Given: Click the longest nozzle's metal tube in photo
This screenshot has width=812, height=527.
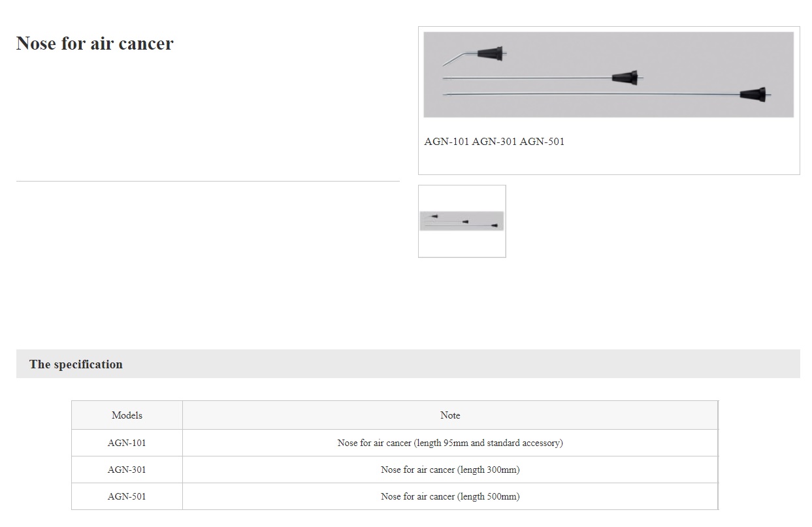Looking at the screenshot, I should tap(588, 95).
